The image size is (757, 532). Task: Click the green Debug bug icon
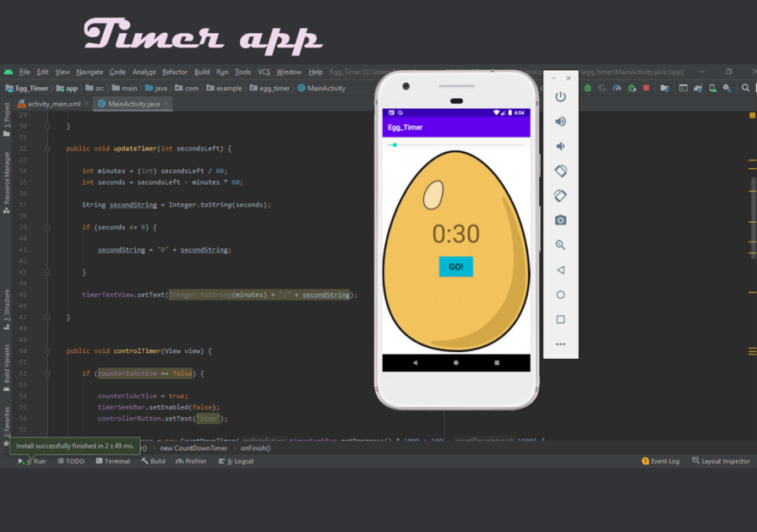(587, 88)
